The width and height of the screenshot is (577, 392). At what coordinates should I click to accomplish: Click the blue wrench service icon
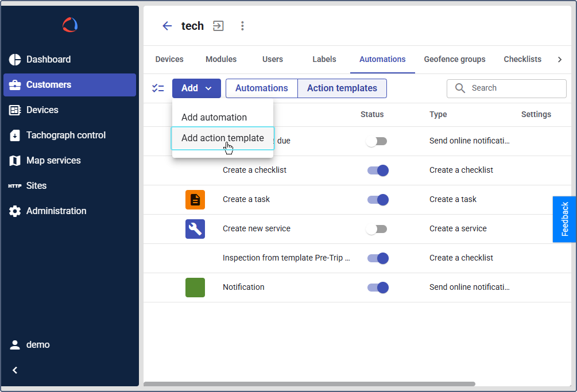[195, 229]
